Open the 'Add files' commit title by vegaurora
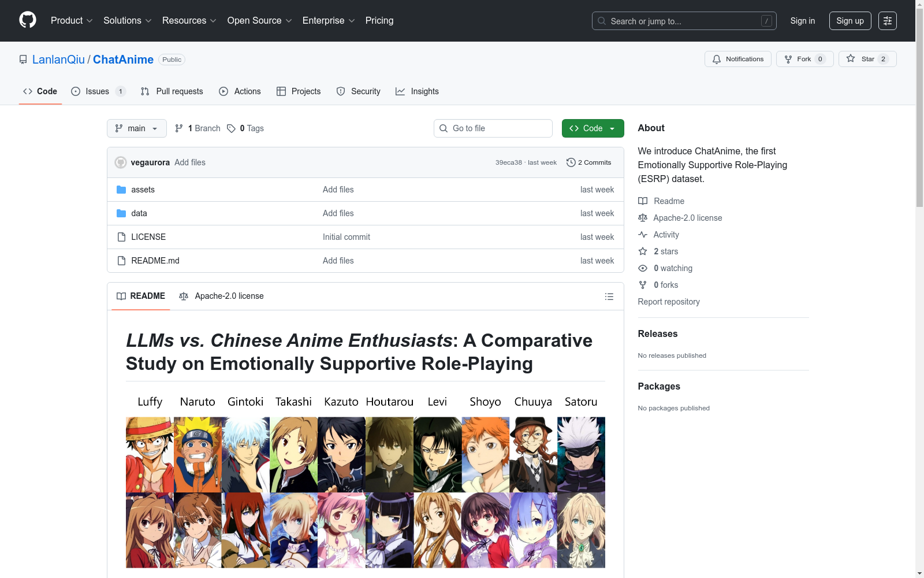 190,162
